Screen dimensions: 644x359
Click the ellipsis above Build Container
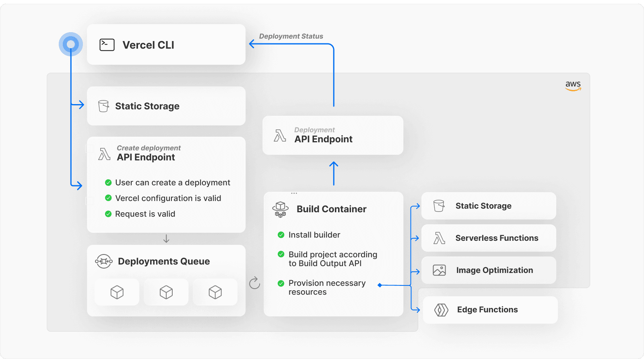[294, 193]
